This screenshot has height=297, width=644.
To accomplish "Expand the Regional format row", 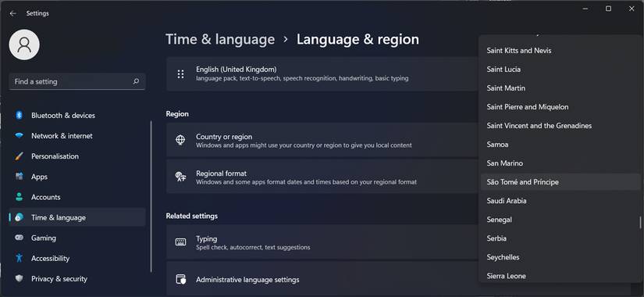I will (322, 177).
